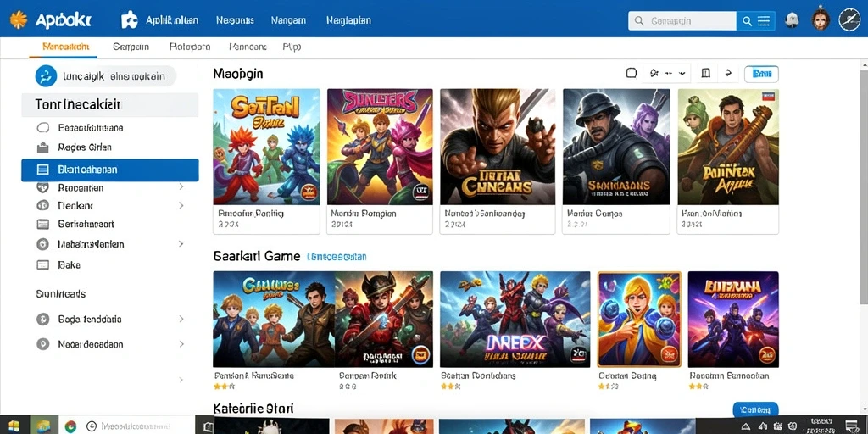This screenshot has width=868, height=434.
Task: Expand the Dlenkanc sidebar row chevron
Action: pos(181,205)
